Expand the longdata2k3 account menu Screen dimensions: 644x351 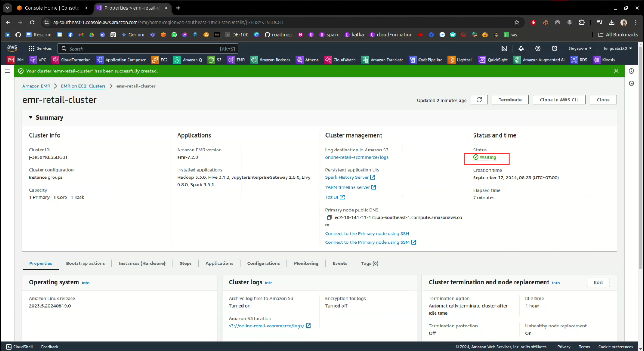pos(617,49)
